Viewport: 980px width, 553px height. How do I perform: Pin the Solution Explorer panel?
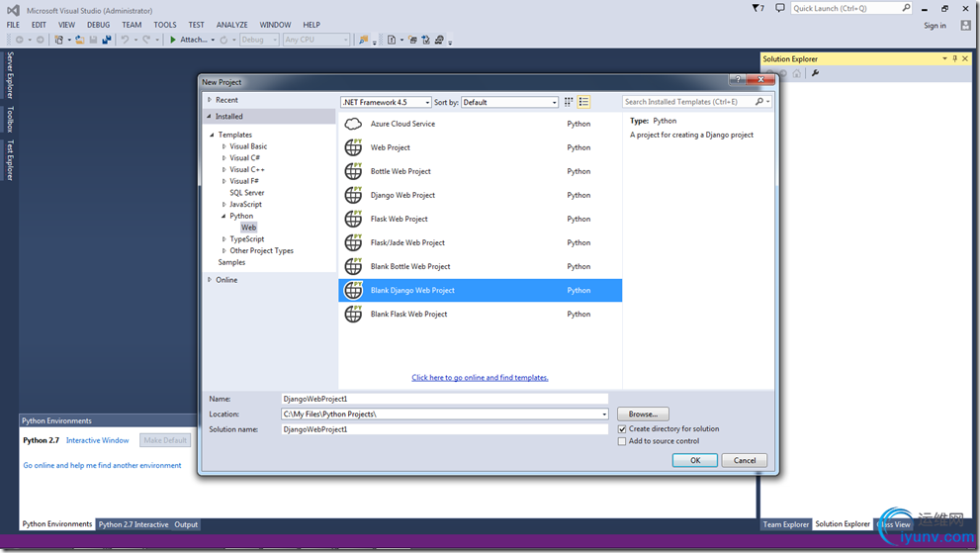point(954,58)
